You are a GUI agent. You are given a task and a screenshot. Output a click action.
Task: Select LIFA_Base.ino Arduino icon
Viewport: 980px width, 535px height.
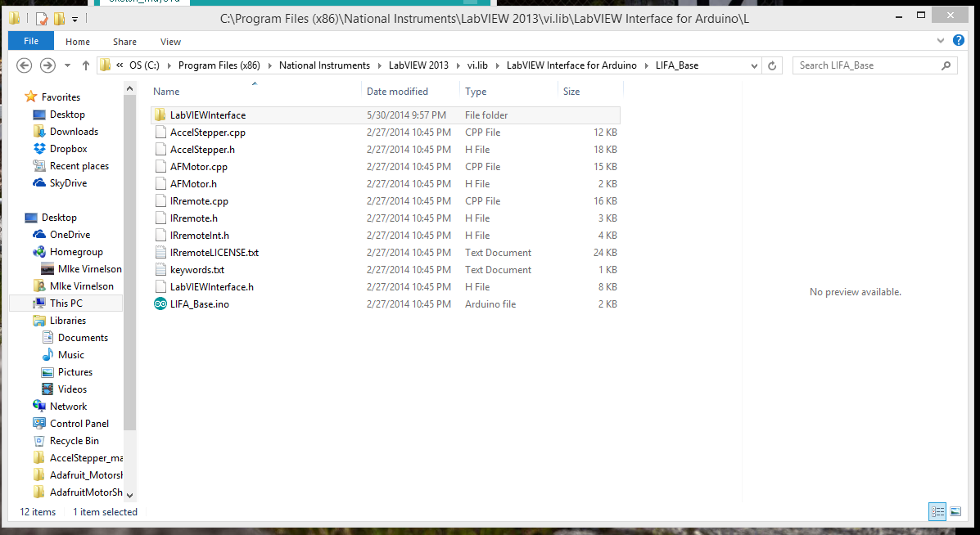click(160, 304)
